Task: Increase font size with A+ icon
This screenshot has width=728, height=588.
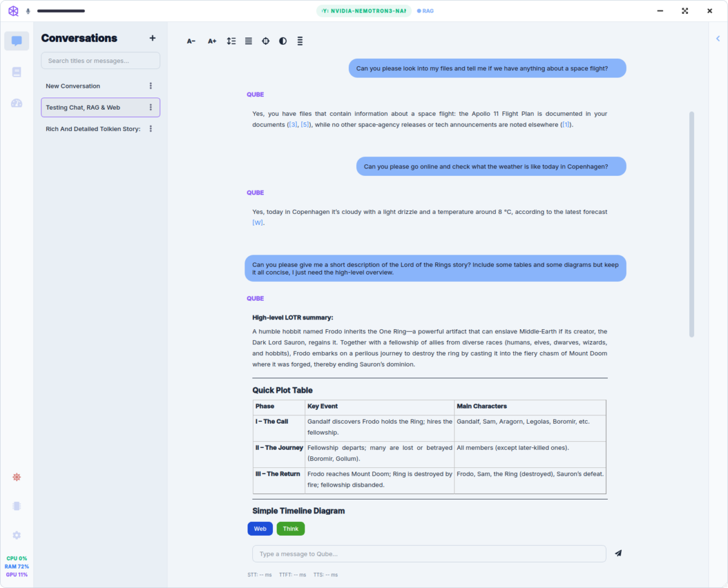Action: coord(212,41)
